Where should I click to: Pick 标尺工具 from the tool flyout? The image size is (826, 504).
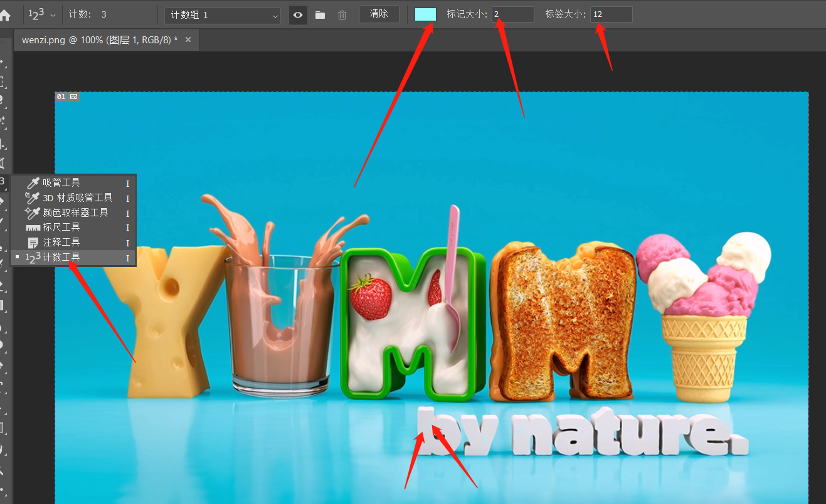click(x=73, y=227)
